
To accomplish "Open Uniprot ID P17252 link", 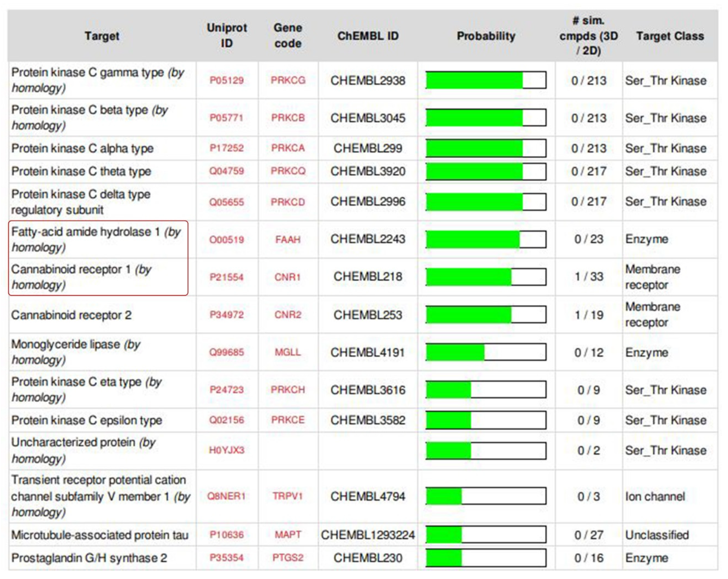I will [x=226, y=148].
